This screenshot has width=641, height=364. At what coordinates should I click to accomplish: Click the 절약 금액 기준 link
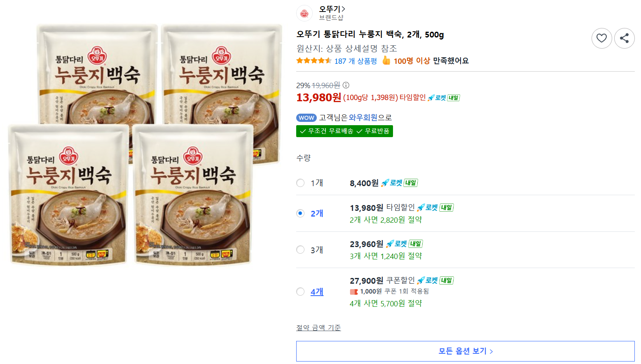(x=318, y=328)
